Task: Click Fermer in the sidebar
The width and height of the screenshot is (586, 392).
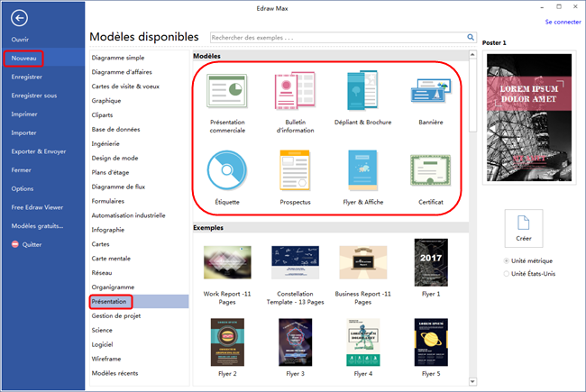Action: [21, 170]
